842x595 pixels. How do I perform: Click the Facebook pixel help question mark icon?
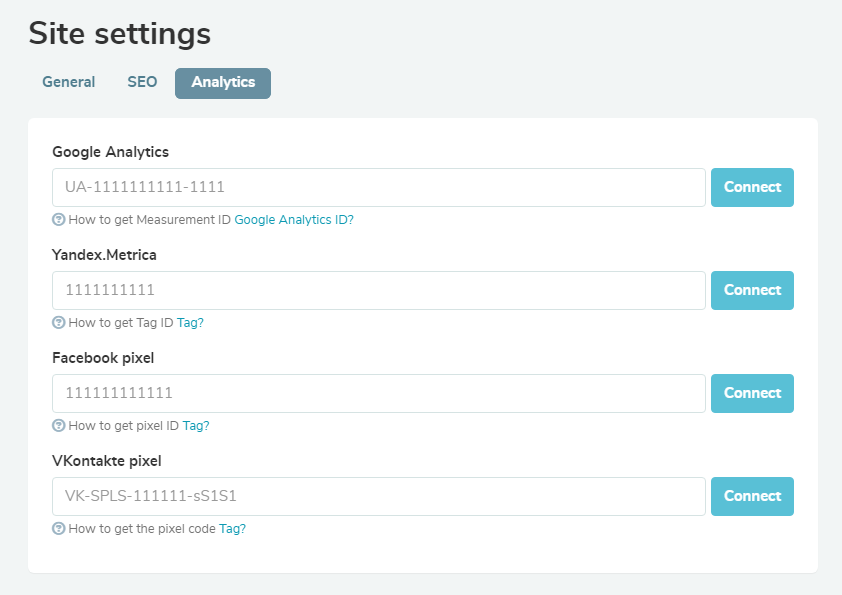[x=58, y=425]
